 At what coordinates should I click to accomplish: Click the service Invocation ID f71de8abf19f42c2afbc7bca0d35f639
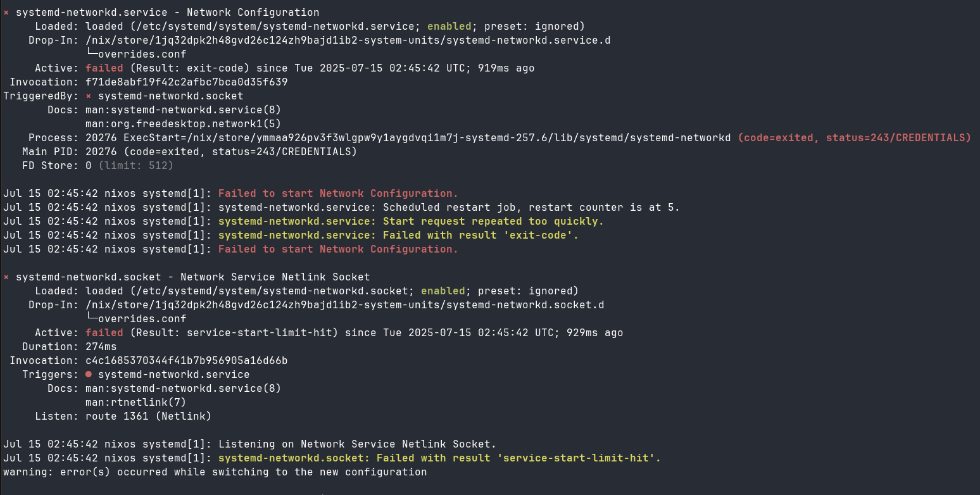pyautogui.click(x=186, y=82)
